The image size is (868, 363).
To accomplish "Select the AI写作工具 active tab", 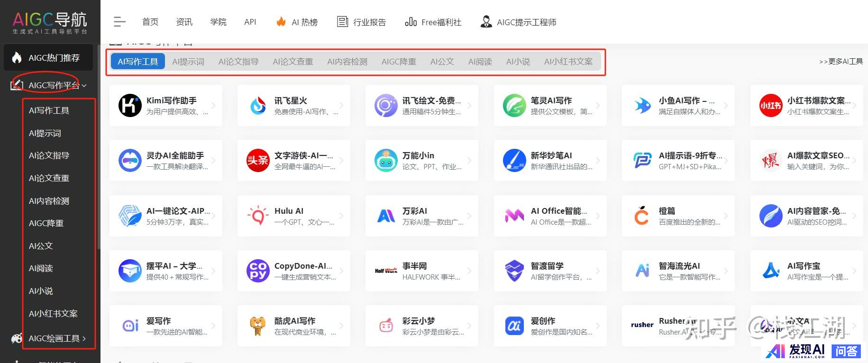I will (x=138, y=62).
